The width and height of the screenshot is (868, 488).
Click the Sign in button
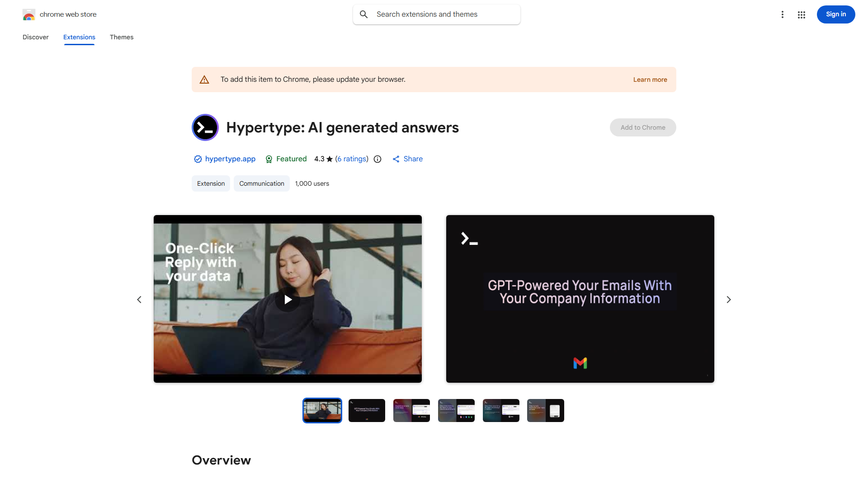pos(835,14)
